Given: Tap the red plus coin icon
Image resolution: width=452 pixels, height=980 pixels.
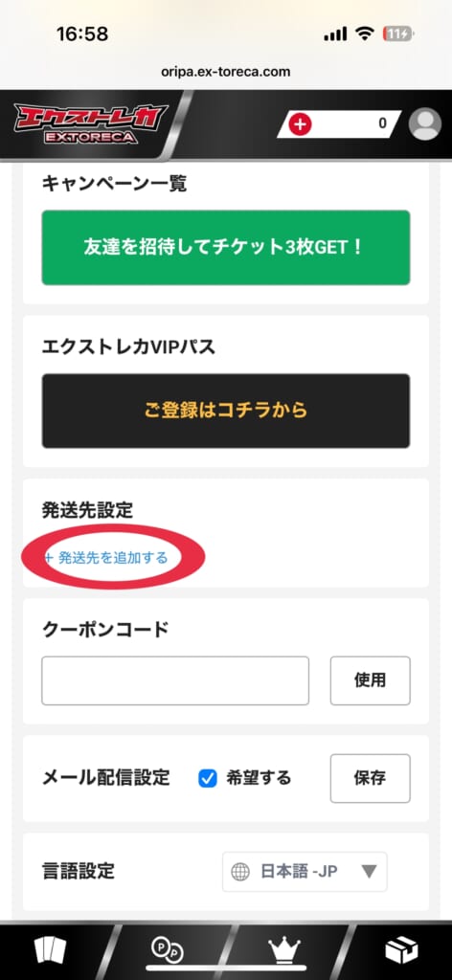Looking at the screenshot, I should (300, 124).
